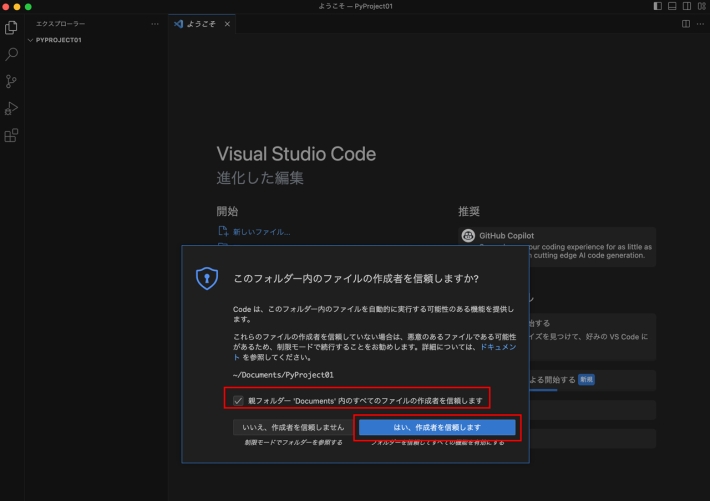Click いいえ、作成者を信頼しません button
The width and height of the screenshot is (710, 501).
(x=293, y=427)
